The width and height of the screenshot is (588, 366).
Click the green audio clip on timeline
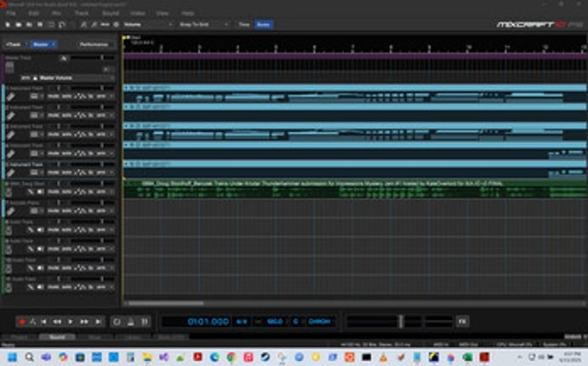tap(340, 188)
